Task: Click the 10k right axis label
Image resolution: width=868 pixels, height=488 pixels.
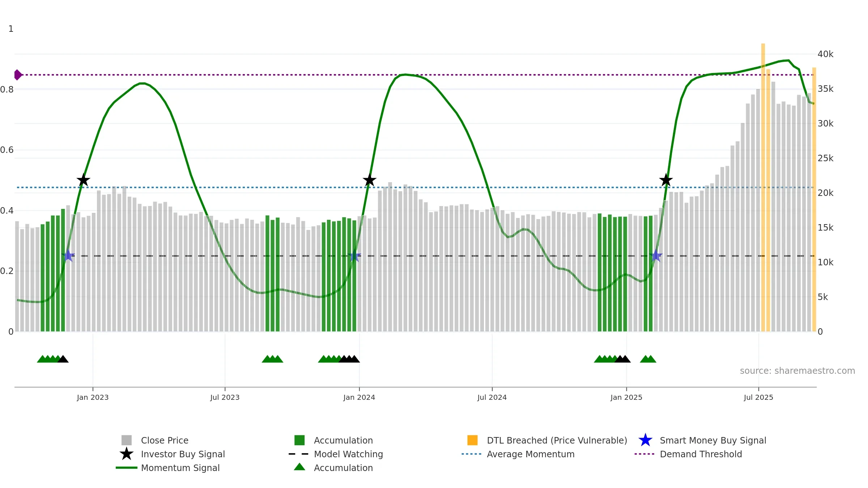Action: tap(825, 262)
